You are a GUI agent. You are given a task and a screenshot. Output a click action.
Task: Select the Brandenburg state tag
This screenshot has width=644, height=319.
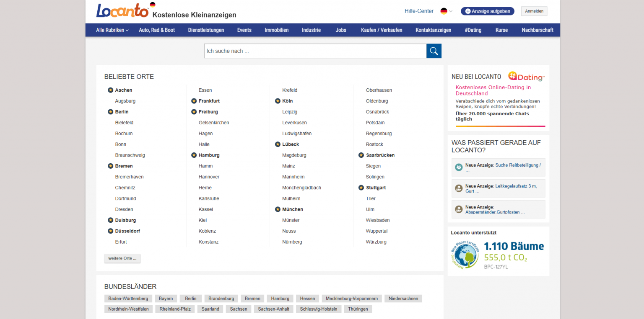pyautogui.click(x=221, y=298)
